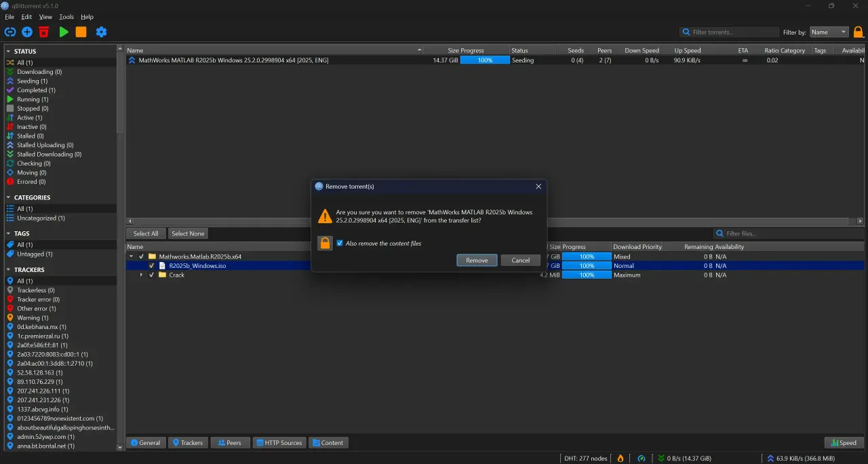This screenshot has height=464, width=868.
Task: Click the Select All button
Action: pos(146,233)
